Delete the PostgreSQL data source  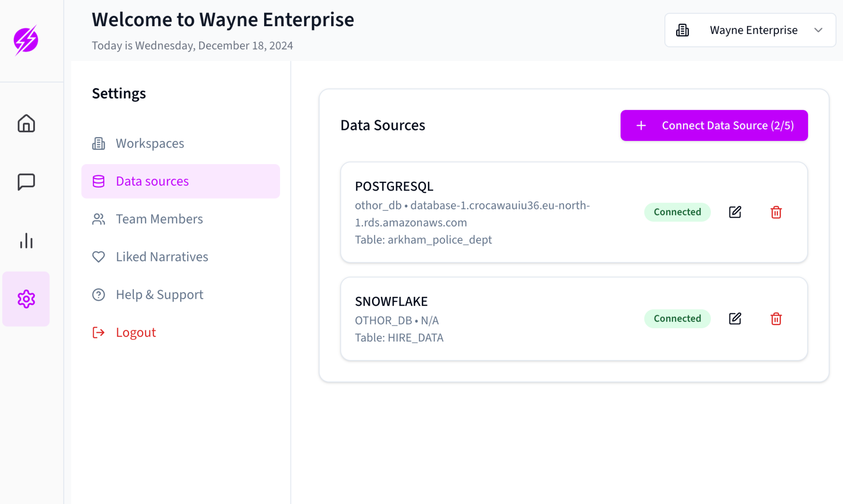click(776, 212)
